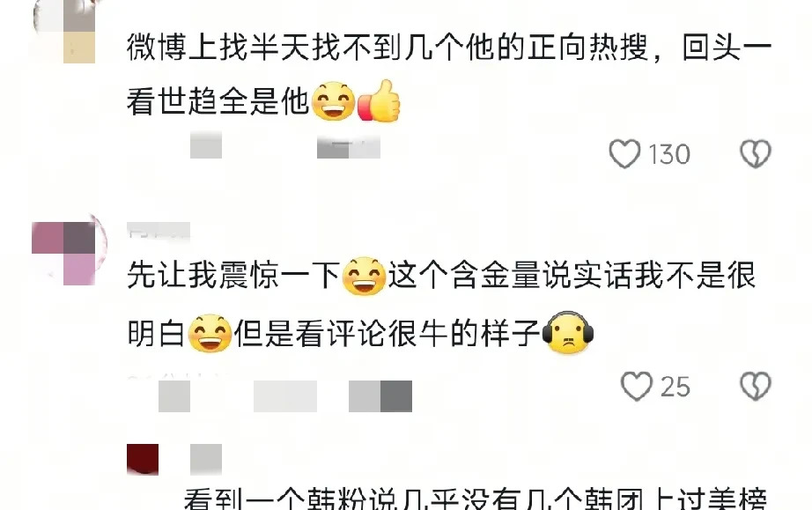Open the blurred username beside dark red avatar
The height and width of the screenshot is (510, 812).
pyautogui.click(x=206, y=459)
